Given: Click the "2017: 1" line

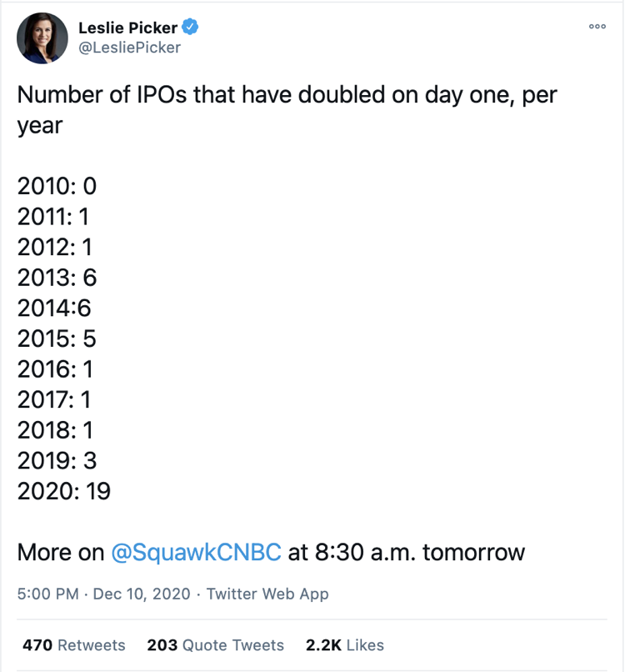Looking at the screenshot, I should pos(54,399).
